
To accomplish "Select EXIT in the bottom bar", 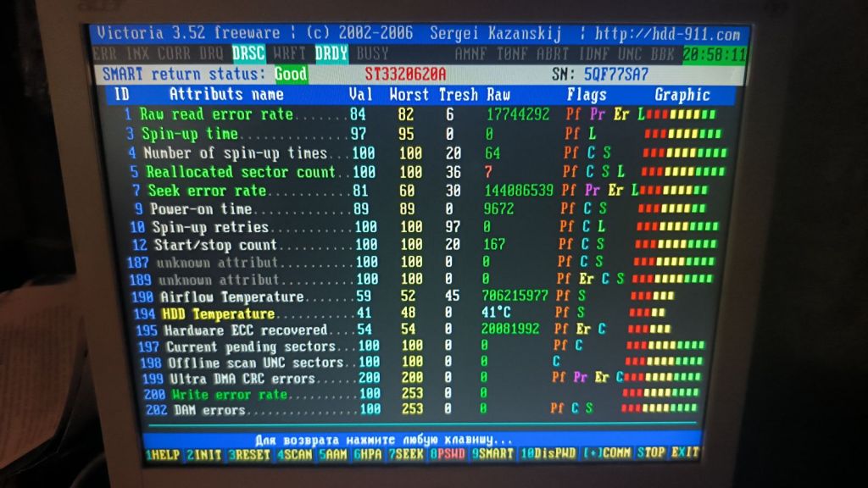I will pyautogui.click(x=685, y=452).
